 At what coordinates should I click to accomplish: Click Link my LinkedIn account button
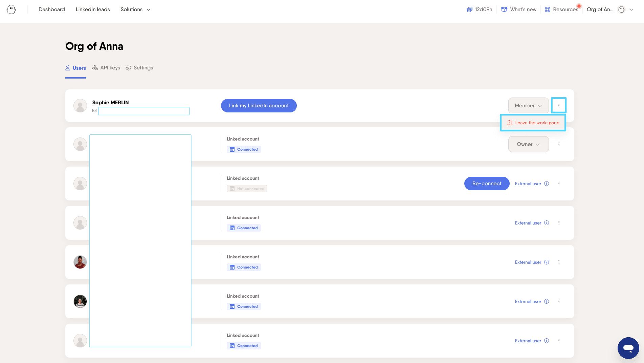259,106
